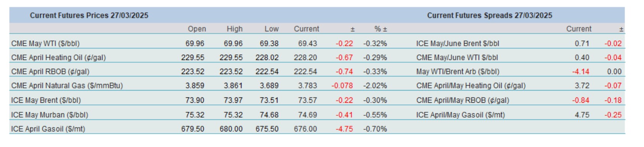Viewport: 644px width, 147px height.
Task: Click the CME April/May Heating Oil spread label
Action: tap(471, 86)
